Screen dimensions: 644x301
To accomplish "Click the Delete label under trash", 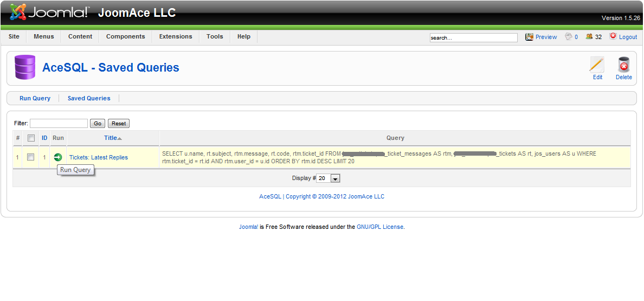I will 624,77.
